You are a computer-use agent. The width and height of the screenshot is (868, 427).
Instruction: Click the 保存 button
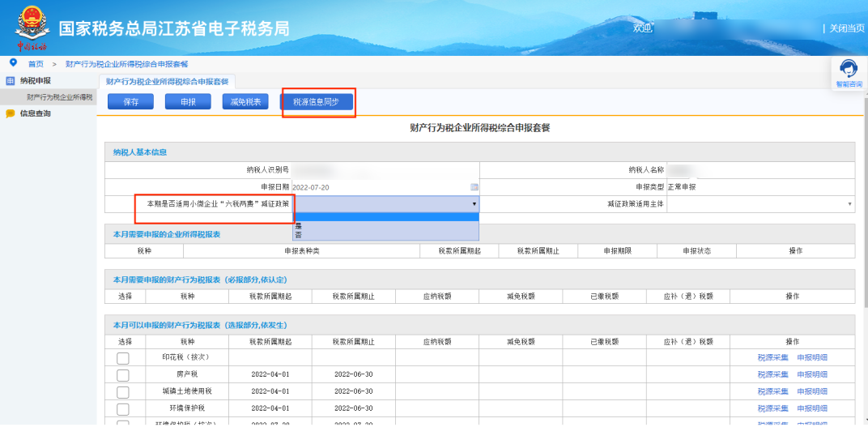point(130,102)
